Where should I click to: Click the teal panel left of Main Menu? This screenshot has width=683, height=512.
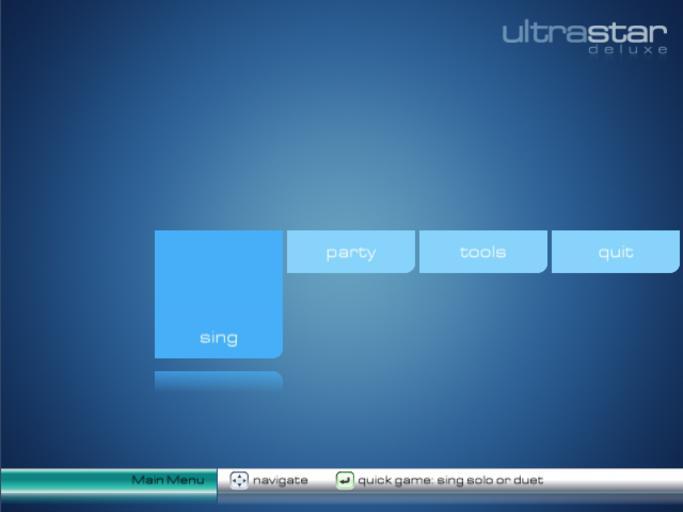click(x=60, y=481)
